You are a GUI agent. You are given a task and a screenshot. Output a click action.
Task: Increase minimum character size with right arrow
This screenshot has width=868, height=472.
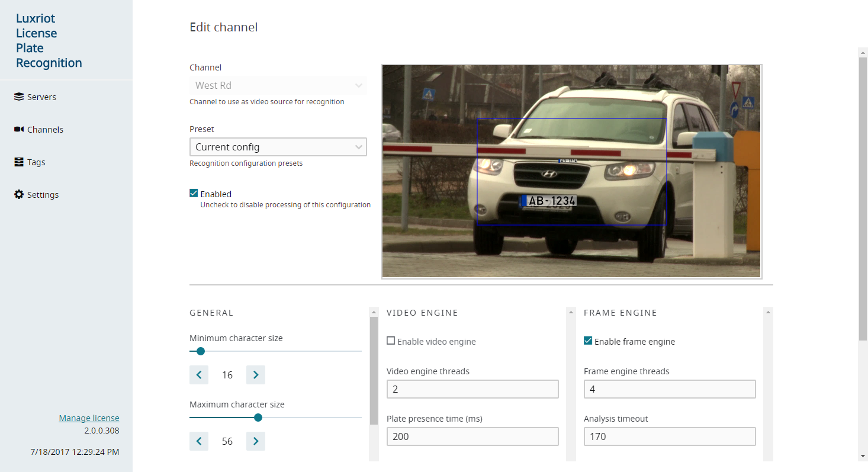256,375
